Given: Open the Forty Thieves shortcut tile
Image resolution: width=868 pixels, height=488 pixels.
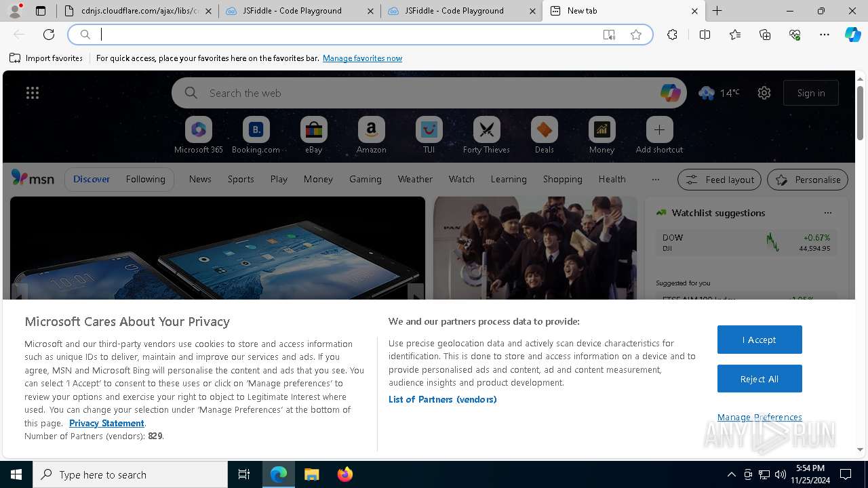Looking at the screenshot, I should (486, 136).
